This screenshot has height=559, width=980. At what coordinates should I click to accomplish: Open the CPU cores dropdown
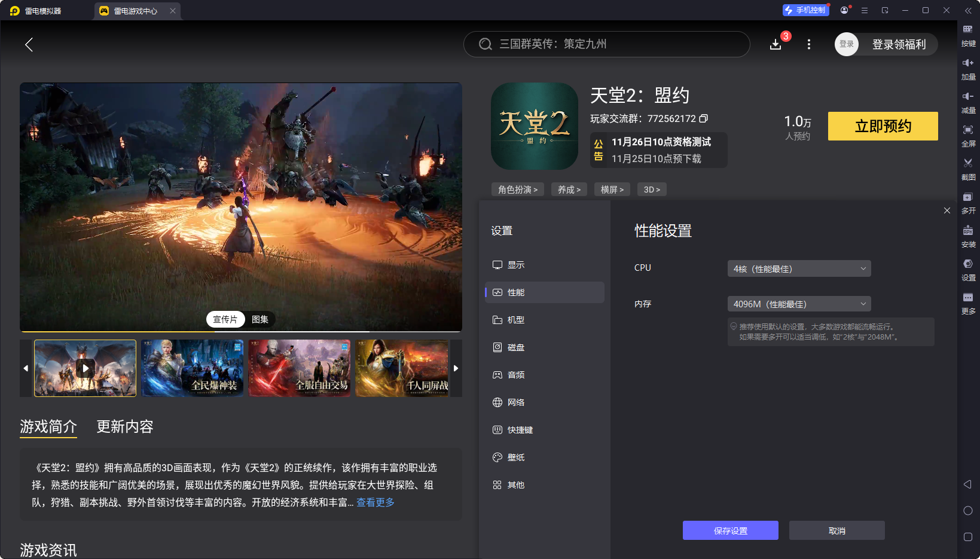click(x=799, y=268)
